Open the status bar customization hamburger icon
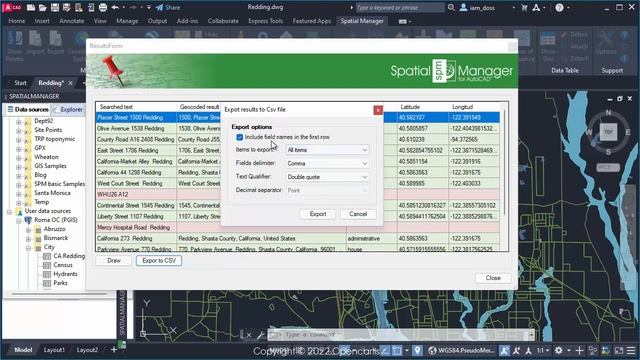 tap(631, 350)
